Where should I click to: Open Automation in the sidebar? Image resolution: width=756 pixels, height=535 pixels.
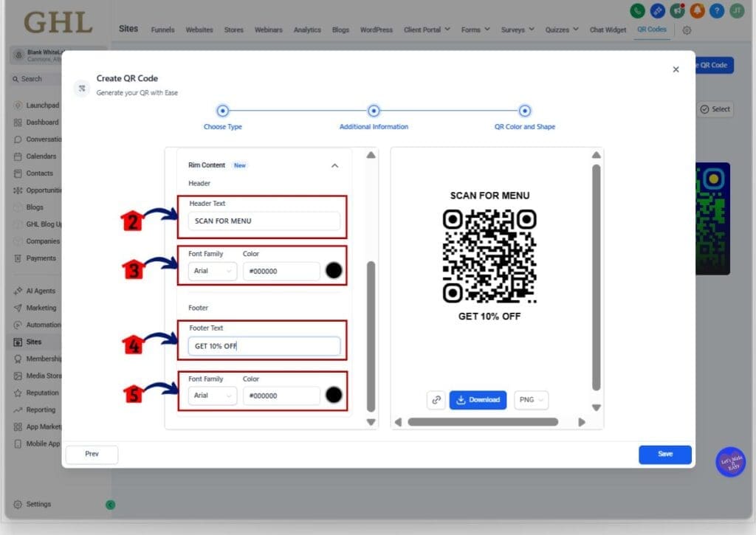pos(38,325)
